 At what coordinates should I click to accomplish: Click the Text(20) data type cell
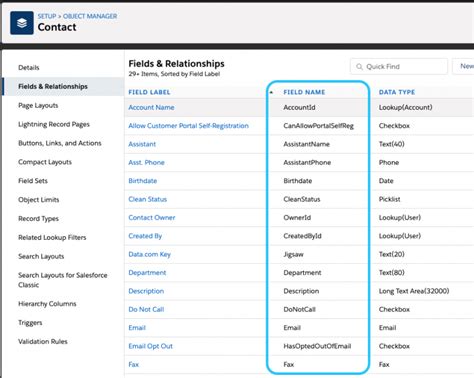(x=392, y=254)
